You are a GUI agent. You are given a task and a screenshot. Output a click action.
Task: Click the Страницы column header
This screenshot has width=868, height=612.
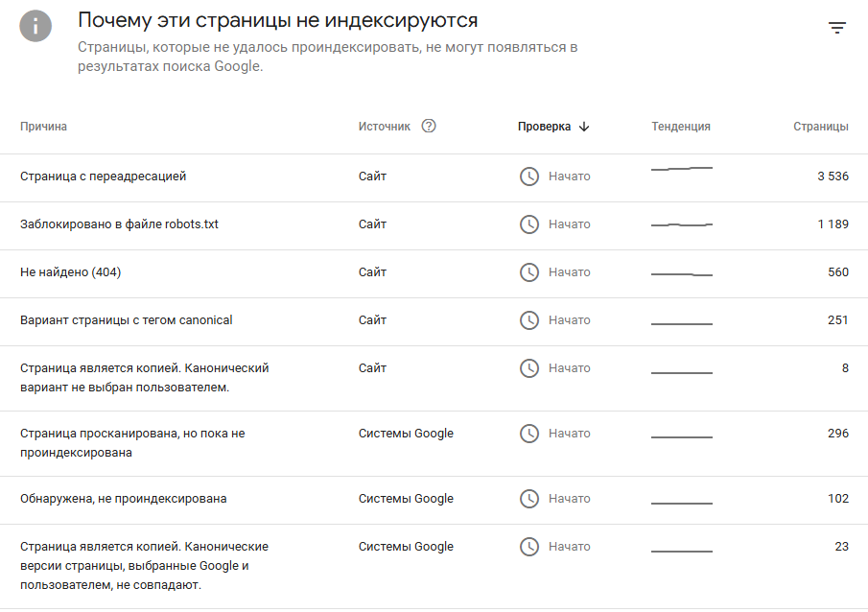point(820,127)
